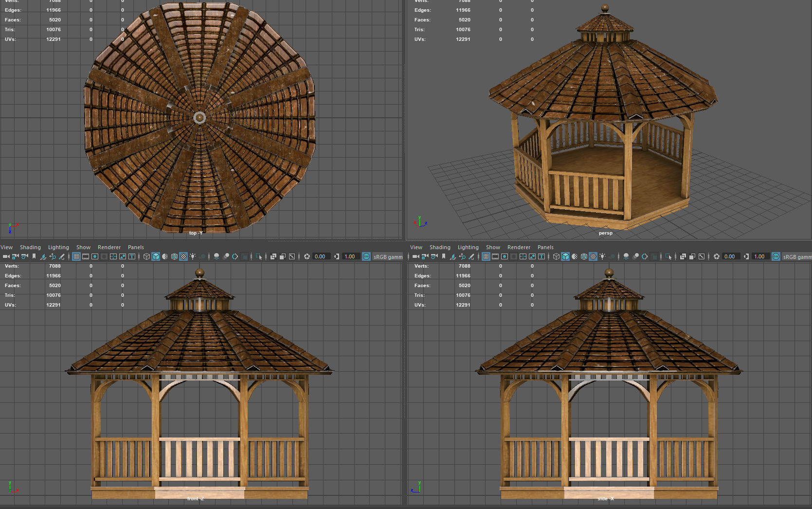Click Multisample Anti-aliasing icon in front panel
Viewport: 812px width, 509px height.
pyautogui.click(x=235, y=256)
